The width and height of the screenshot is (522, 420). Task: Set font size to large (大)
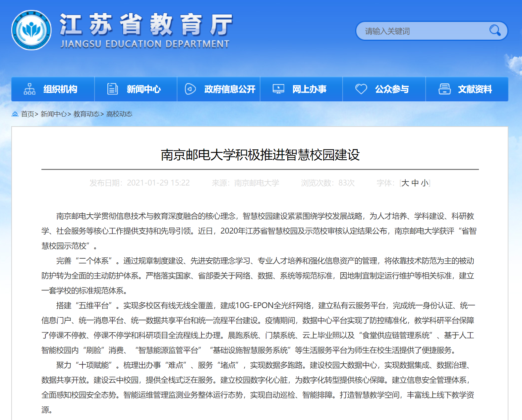tap(405, 183)
